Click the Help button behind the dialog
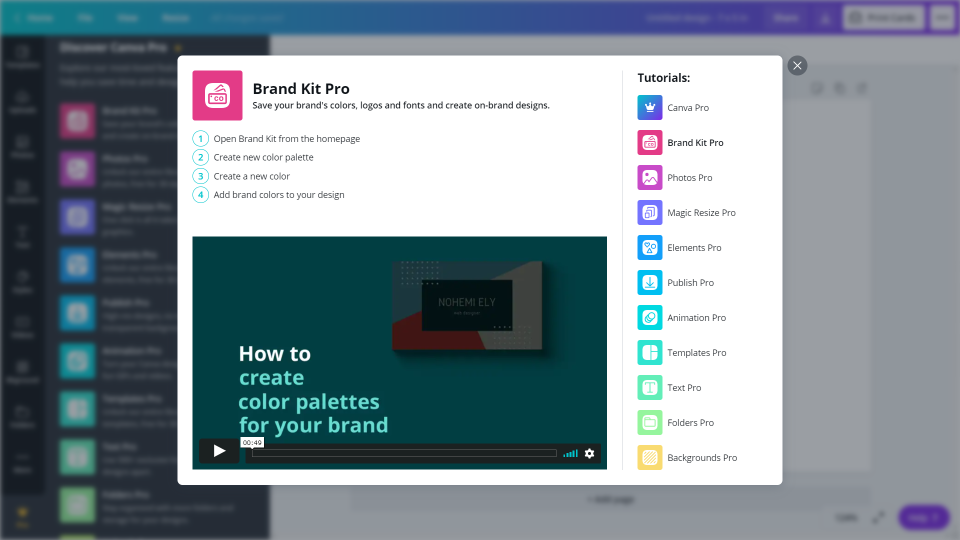 [923, 517]
